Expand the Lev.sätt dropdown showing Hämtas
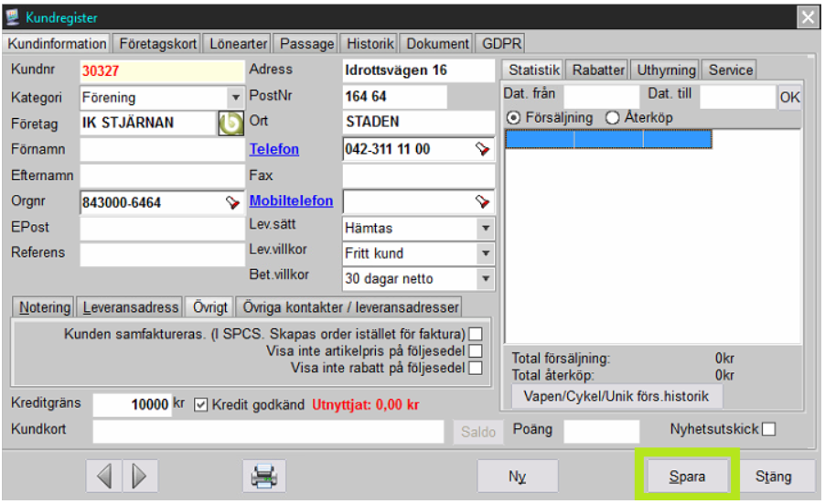The width and height of the screenshot is (825, 504). pos(485,228)
